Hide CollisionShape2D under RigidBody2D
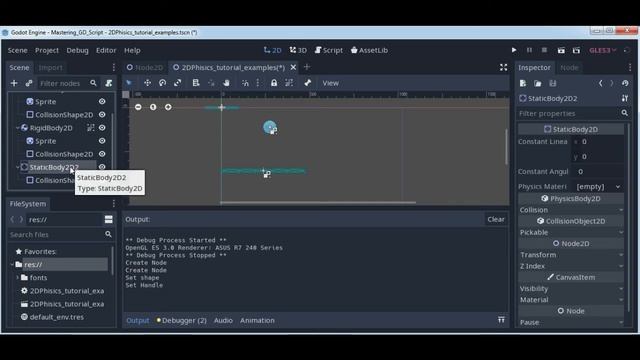This screenshot has height=360, width=640. [x=102, y=154]
